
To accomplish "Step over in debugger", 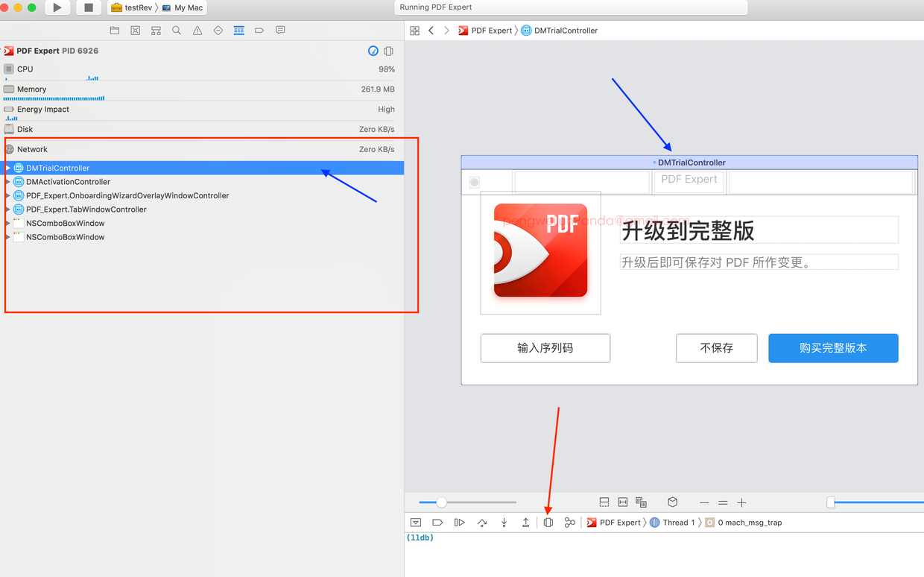I will pos(482,523).
